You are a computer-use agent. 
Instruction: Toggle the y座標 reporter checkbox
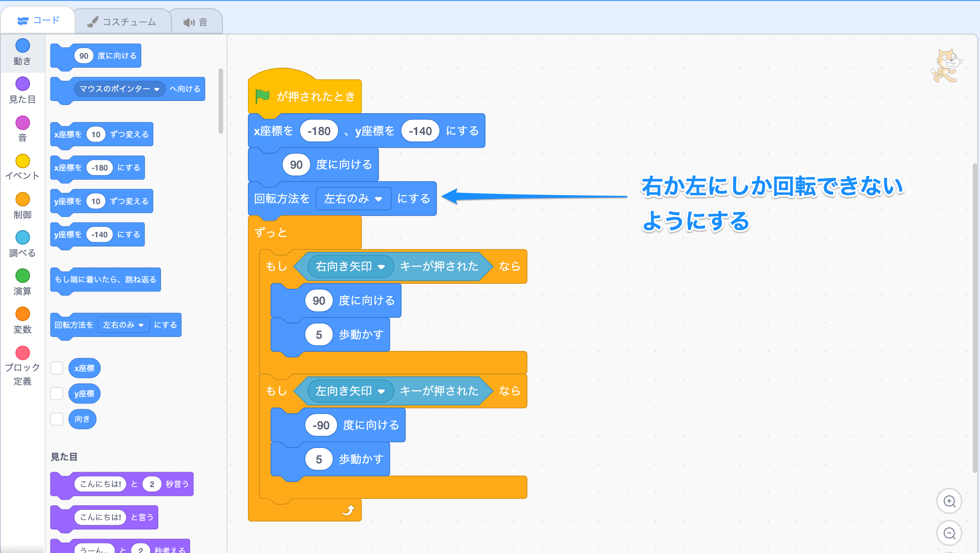56,393
